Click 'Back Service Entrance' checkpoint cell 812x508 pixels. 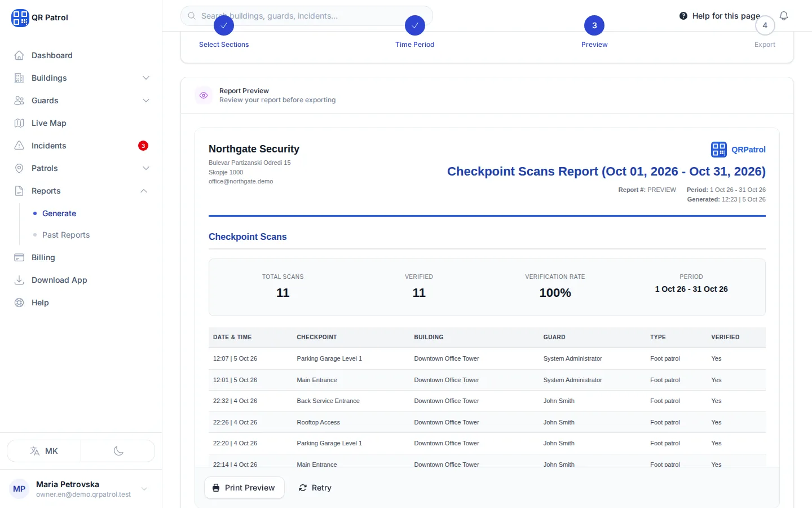pos(328,401)
